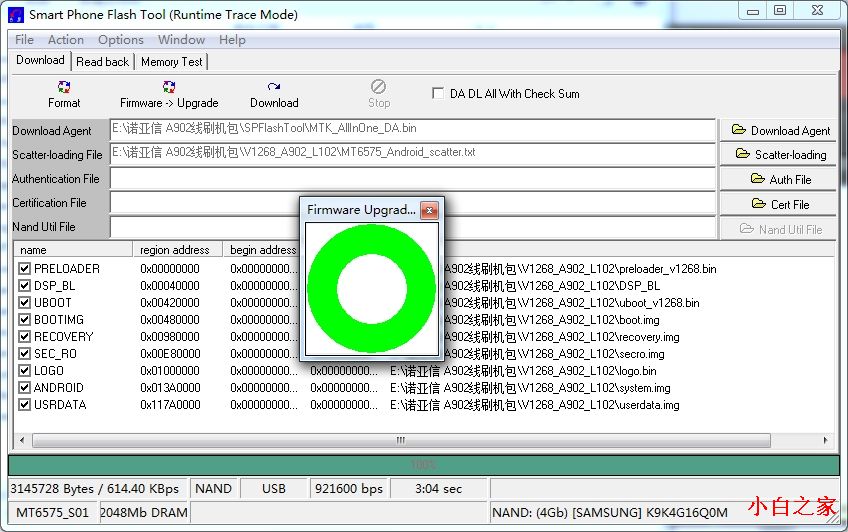Close the Firmware Upgrade popup
The width and height of the screenshot is (848, 532).
coord(429,210)
